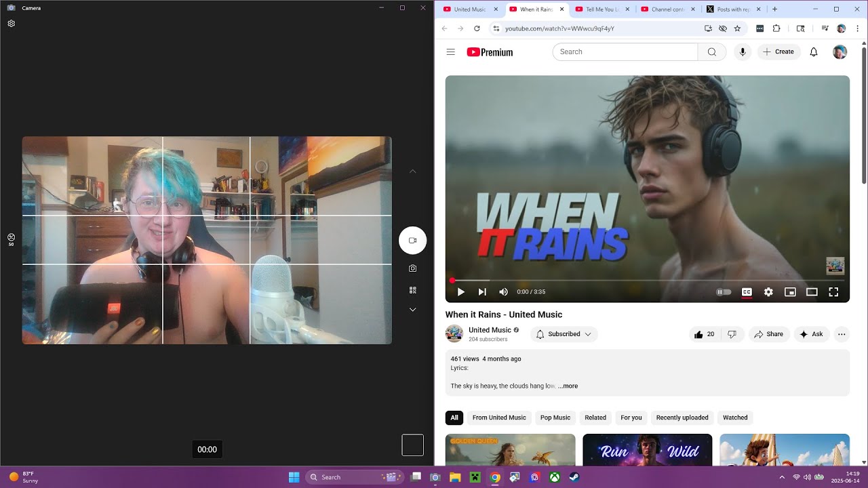Screen dimensions: 868x488
Task: Click the video progress bar scrubber
Action: point(452,281)
